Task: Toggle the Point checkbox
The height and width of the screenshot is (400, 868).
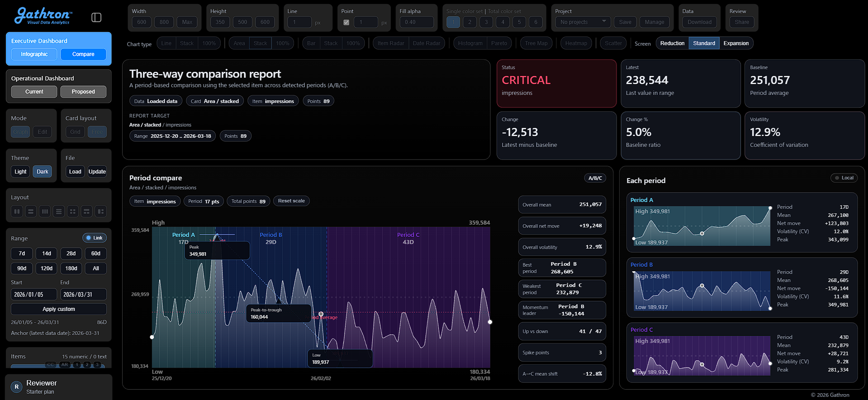Action: pyautogui.click(x=346, y=22)
